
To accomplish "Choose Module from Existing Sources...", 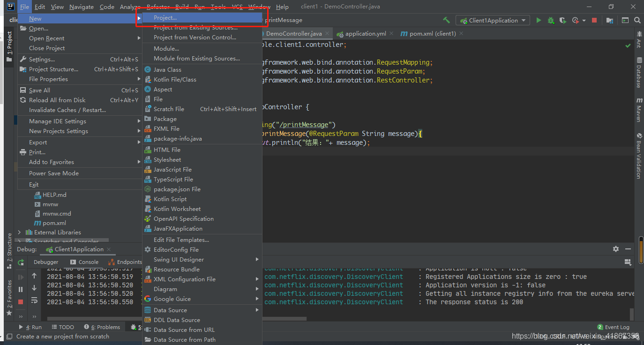I will pyautogui.click(x=202, y=58).
